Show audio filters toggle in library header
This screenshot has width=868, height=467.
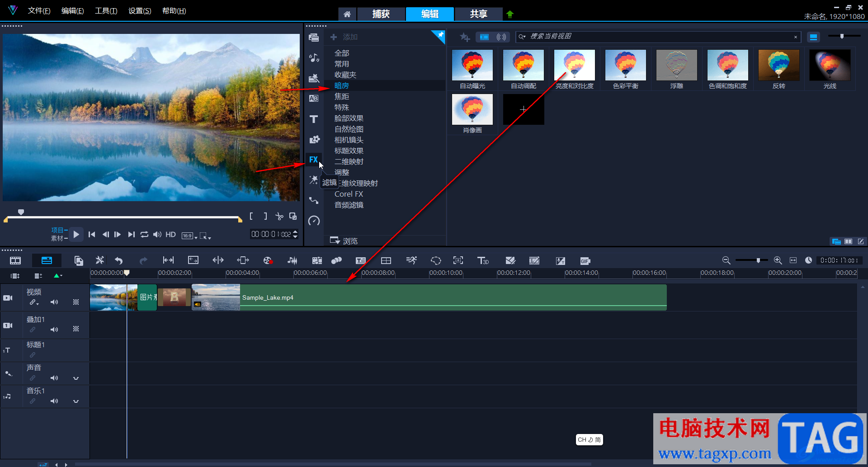click(501, 37)
